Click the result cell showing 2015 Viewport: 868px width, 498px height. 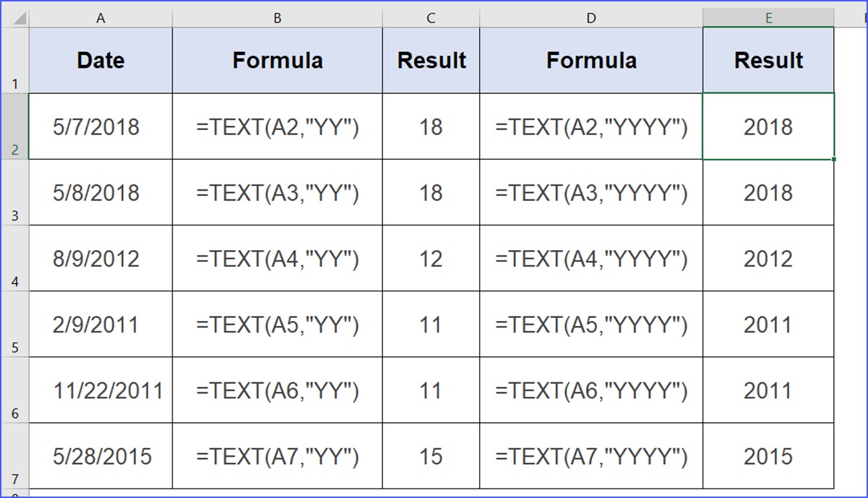point(768,457)
